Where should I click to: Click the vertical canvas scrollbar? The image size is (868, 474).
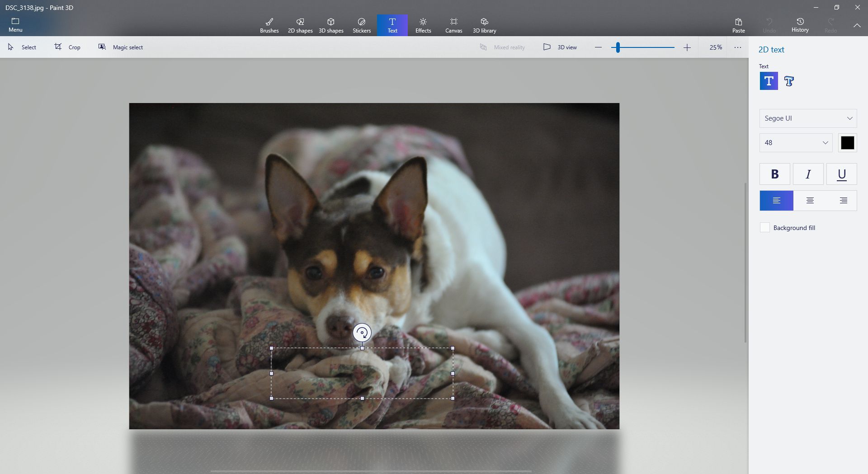745,262
